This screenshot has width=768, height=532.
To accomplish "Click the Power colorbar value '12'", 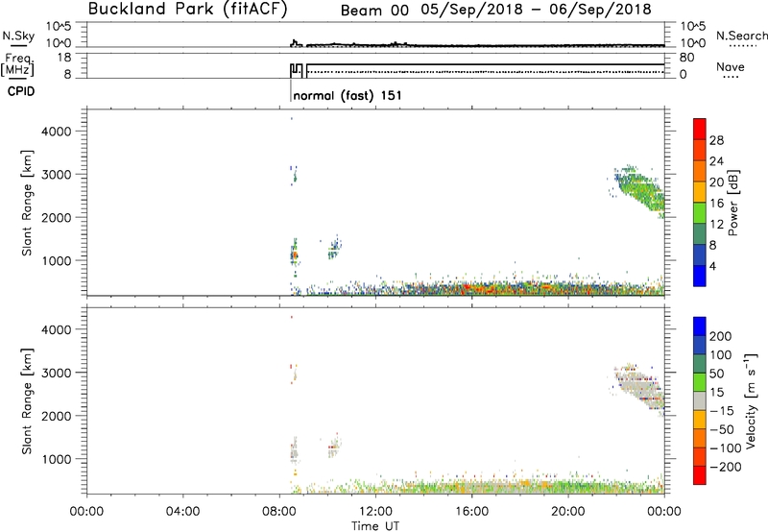I will pos(716,225).
